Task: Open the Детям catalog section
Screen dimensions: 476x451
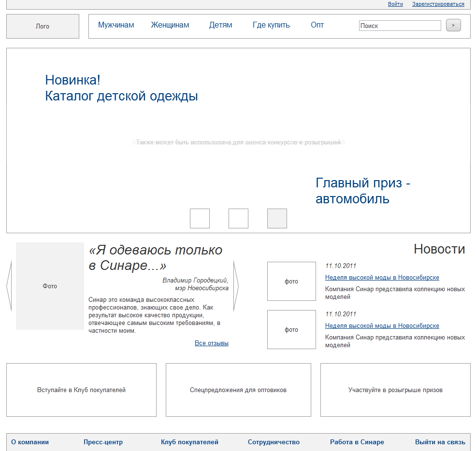Action: tap(220, 25)
